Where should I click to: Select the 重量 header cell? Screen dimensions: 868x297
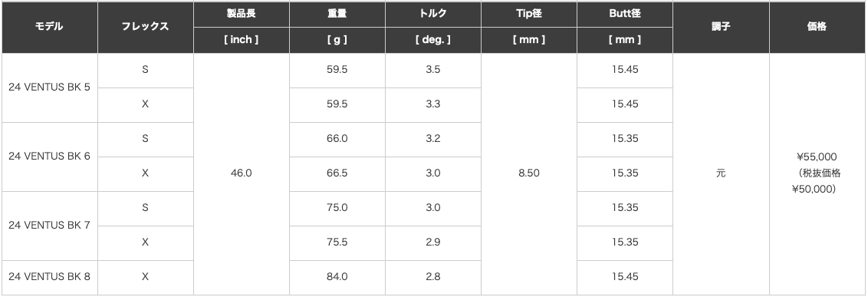[x=337, y=15]
